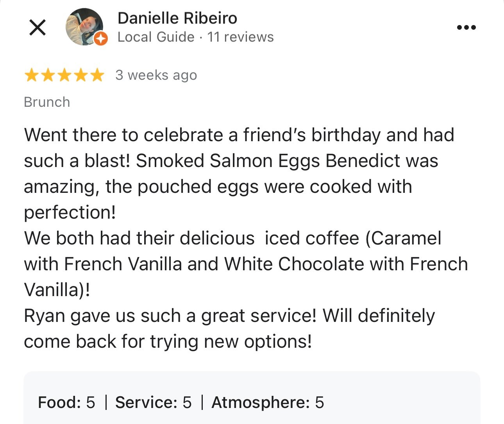Image resolution: width=504 pixels, height=424 pixels.
Task: Click the second star of the rating
Action: (47, 75)
